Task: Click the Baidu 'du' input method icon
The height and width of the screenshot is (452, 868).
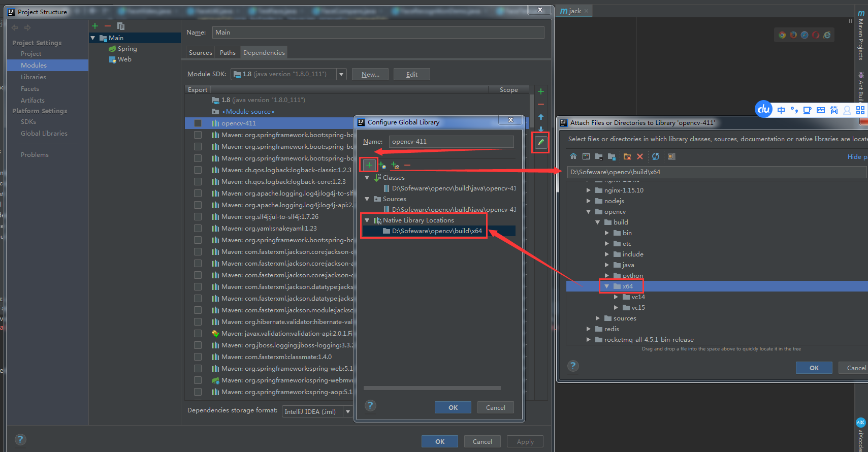Action: [x=764, y=109]
